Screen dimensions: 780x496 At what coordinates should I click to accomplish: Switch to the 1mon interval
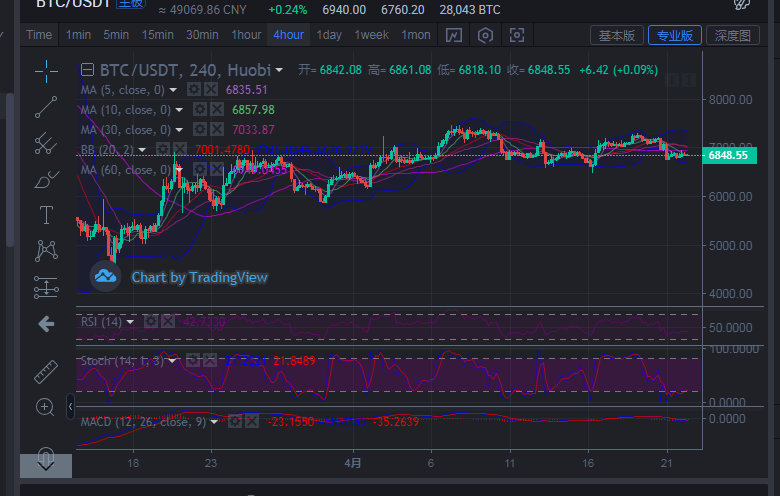pos(416,35)
